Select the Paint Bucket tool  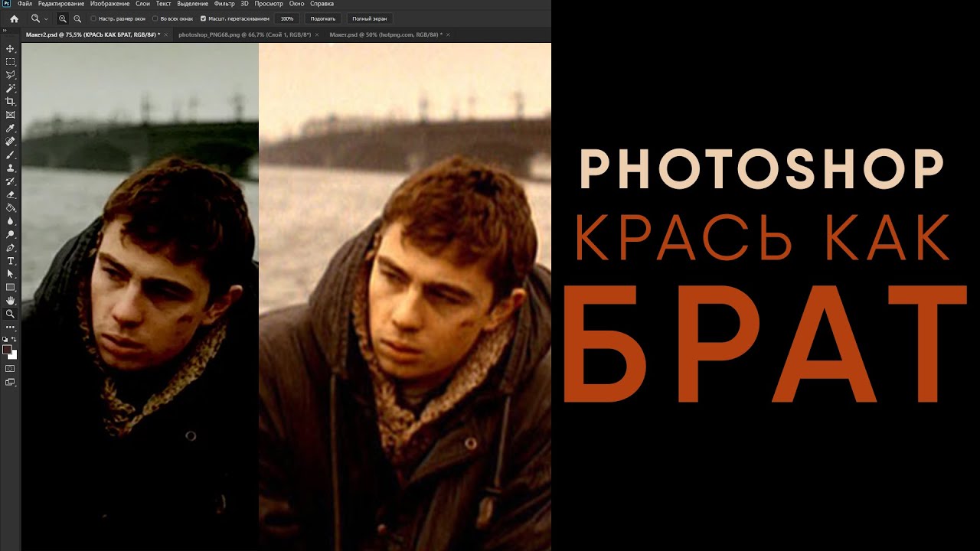10,207
